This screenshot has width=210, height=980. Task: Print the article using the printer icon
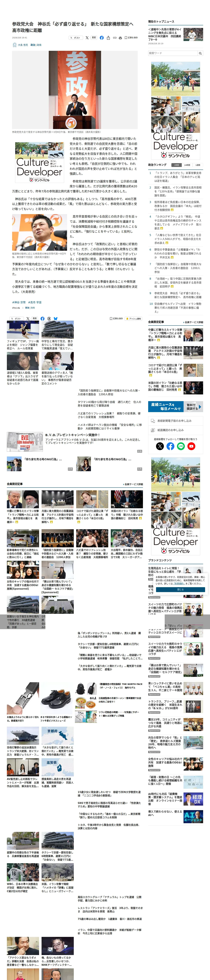(120, 38)
